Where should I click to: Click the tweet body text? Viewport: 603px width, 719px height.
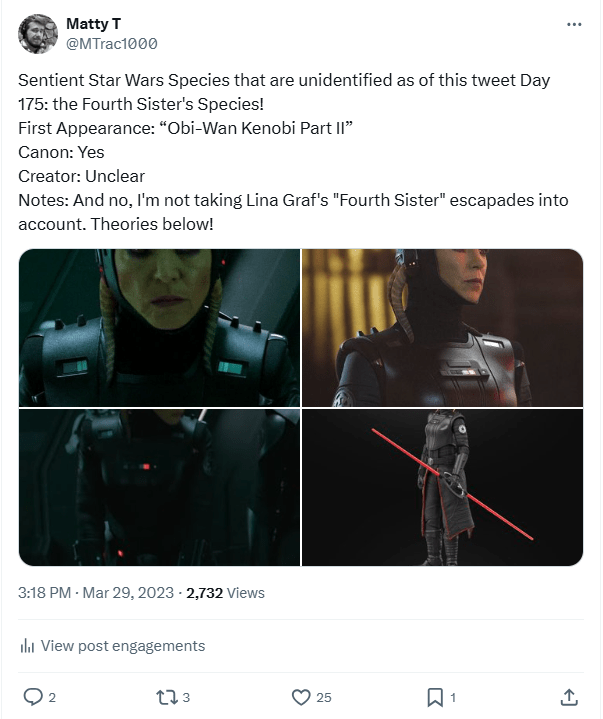pos(290,152)
